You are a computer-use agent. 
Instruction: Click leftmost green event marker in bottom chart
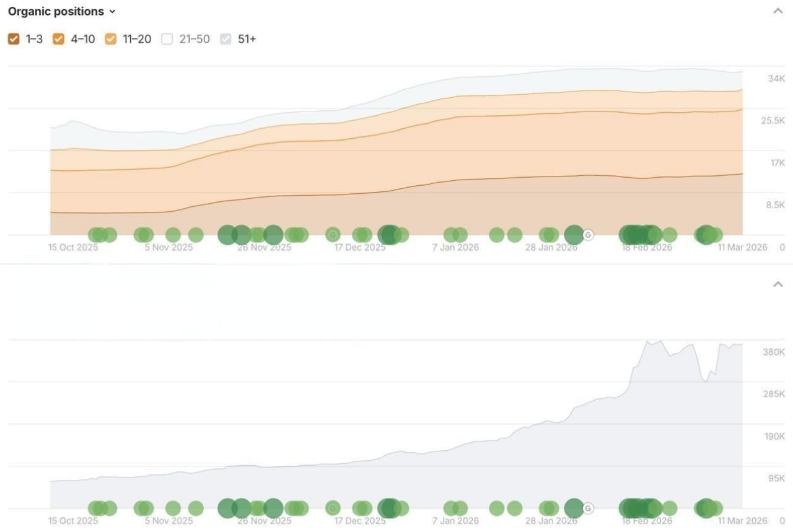95,508
